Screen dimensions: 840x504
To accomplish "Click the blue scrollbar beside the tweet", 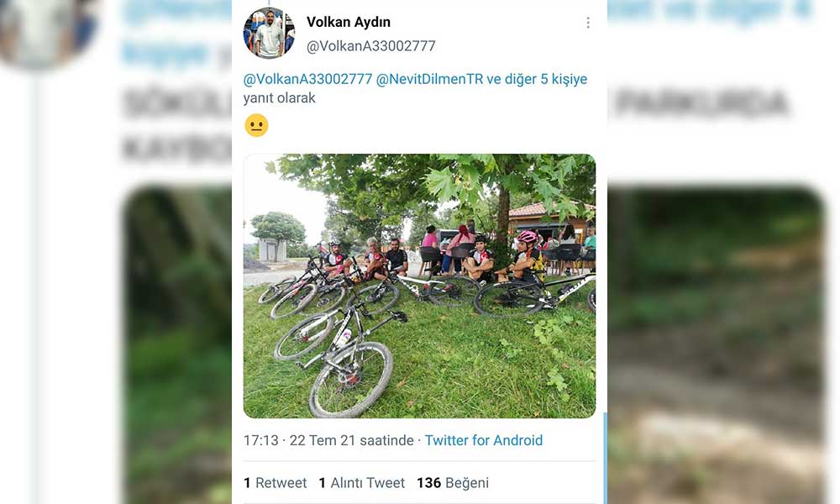I will (x=606, y=458).
